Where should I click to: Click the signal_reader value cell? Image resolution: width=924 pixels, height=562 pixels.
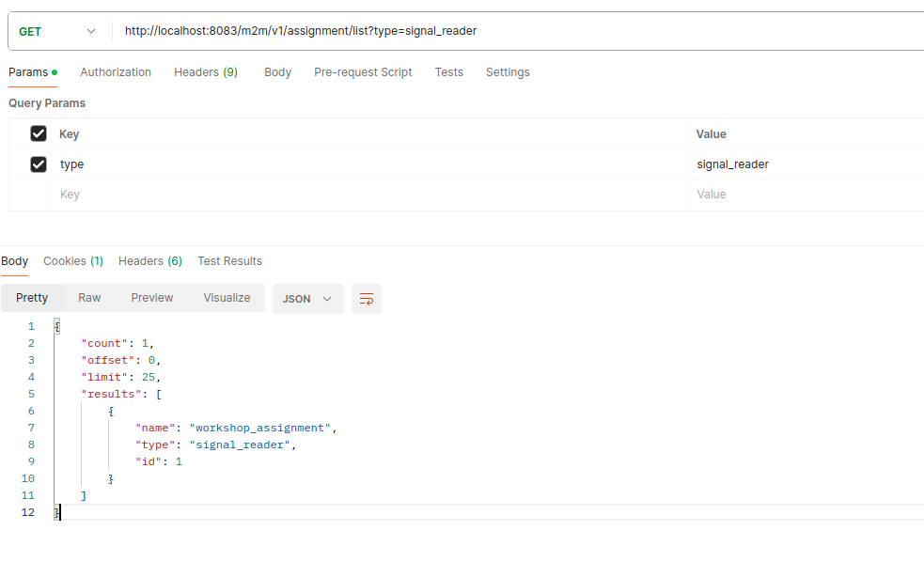click(x=732, y=164)
